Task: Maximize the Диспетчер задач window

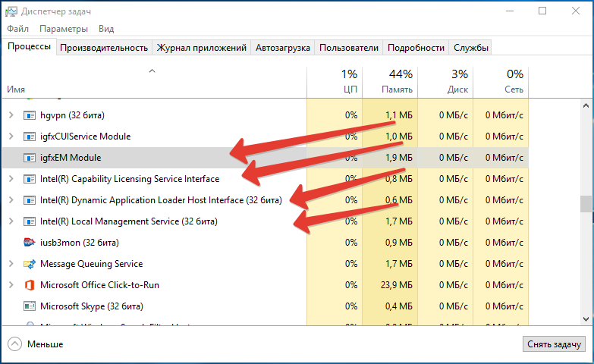Action: pyautogui.click(x=542, y=11)
